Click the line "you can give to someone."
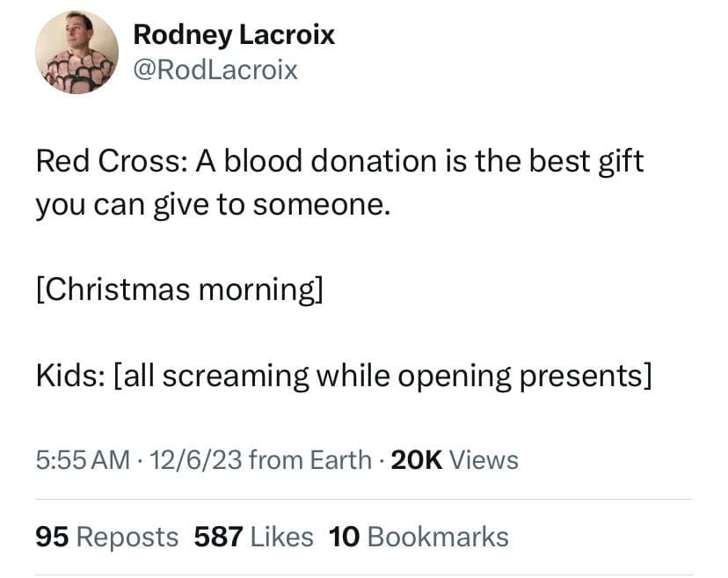 (211, 205)
